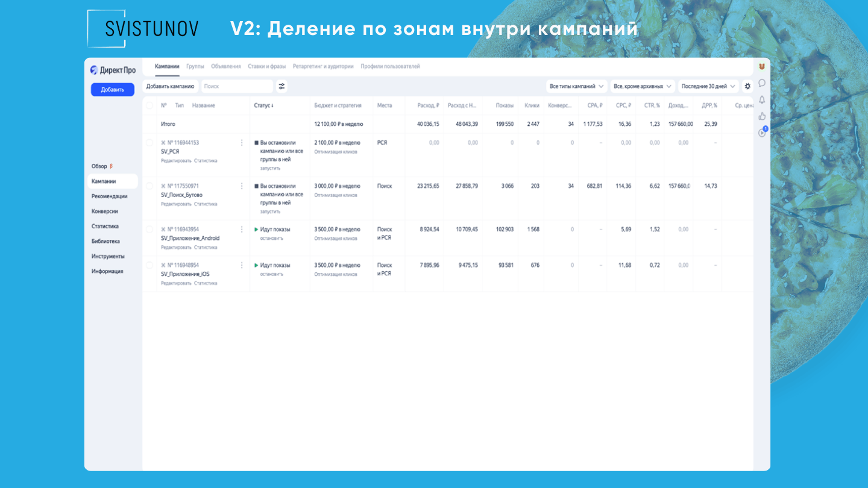Click the Добавить кампанию button
Image resolution: width=868 pixels, height=488 pixels.
(x=171, y=86)
